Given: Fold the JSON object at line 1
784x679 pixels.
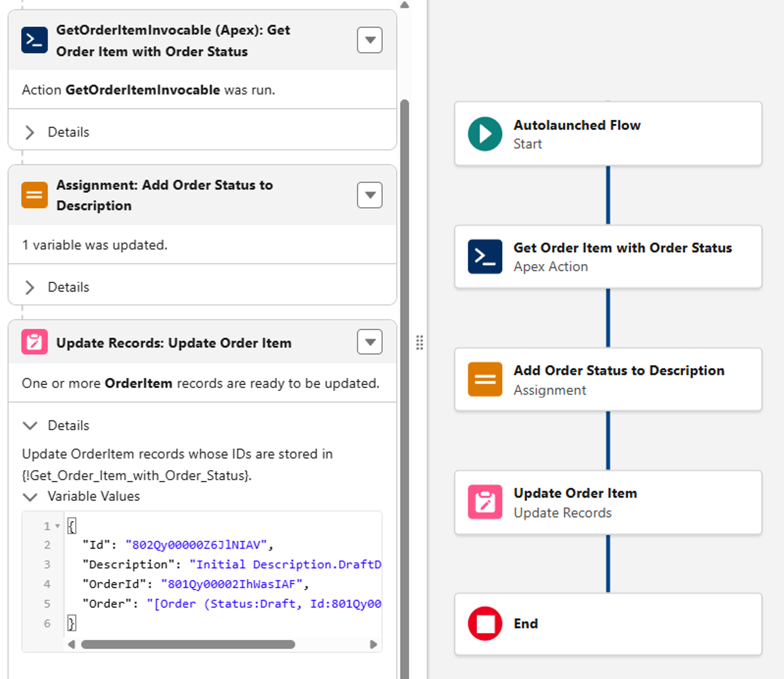Looking at the screenshot, I should [58, 526].
